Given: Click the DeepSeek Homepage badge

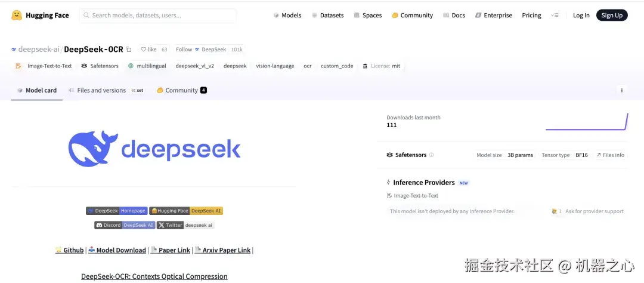Looking at the screenshot, I should click(116, 211).
